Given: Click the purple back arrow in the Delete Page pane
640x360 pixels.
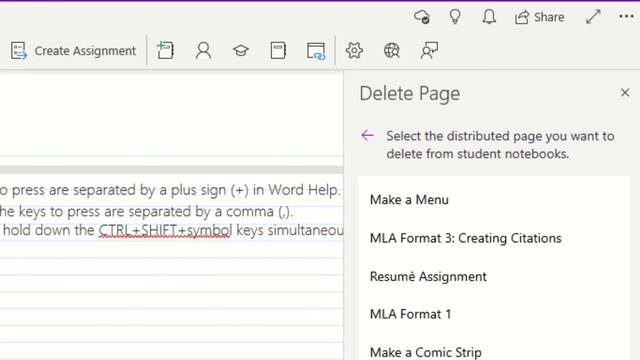Looking at the screenshot, I should pyautogui.click(x=367, y=135).
